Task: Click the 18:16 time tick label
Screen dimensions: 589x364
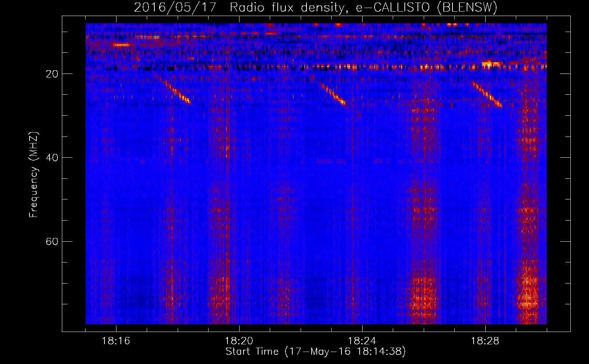Action: click(x=116, y=341)
